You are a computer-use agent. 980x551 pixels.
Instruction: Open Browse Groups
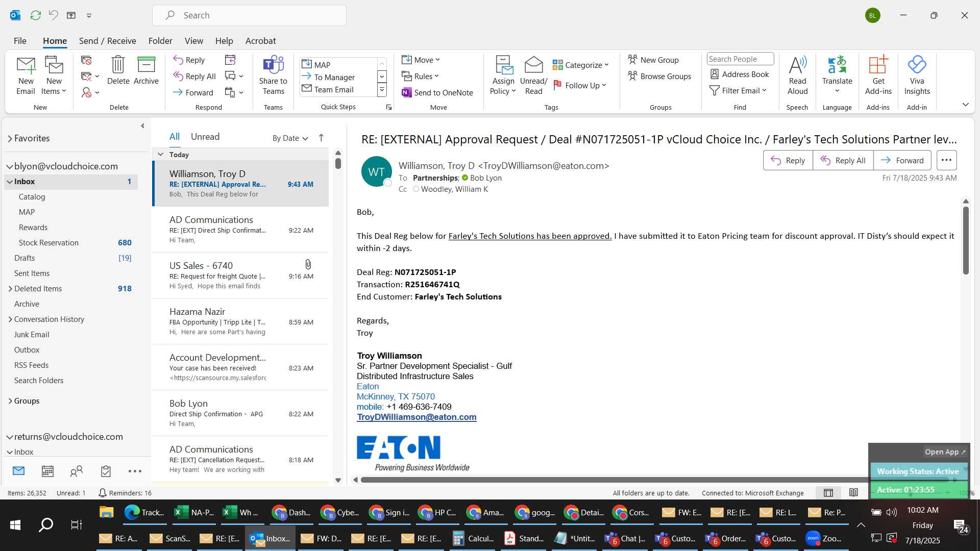659,76
